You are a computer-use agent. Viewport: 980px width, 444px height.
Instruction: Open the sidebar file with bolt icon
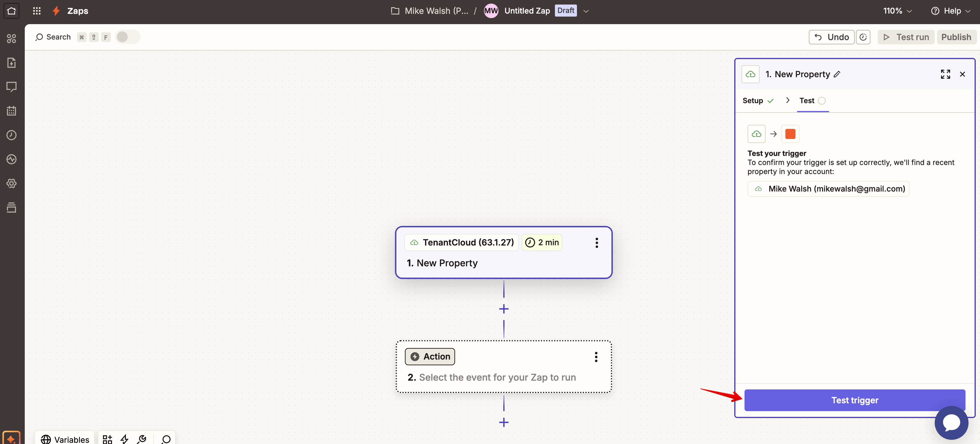pyautogui.click(x=11, y=62)
